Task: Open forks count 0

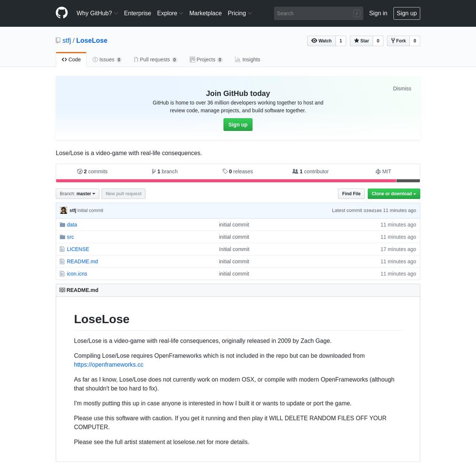Action: tap(415, 41)
